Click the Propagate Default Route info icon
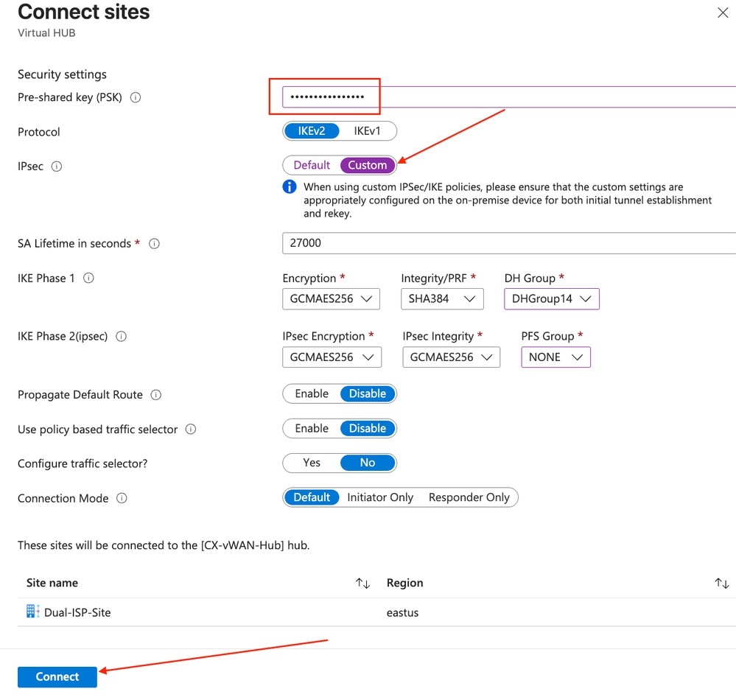Image resolution: width=736 pixels, height=700 pixels. [156, 395]
